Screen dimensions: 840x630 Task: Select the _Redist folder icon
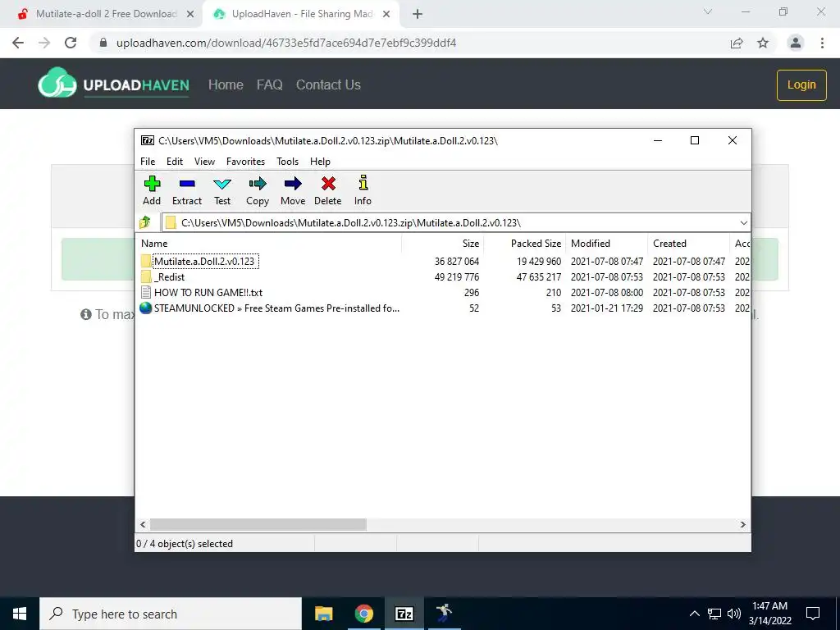click(146, 277)
